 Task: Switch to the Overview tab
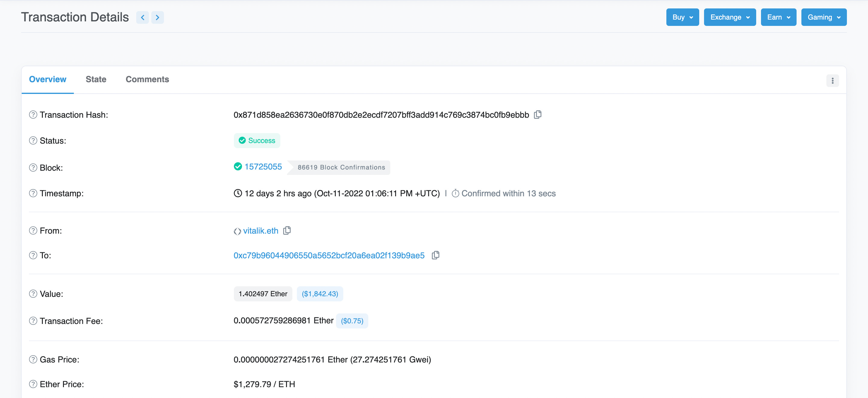48,79
